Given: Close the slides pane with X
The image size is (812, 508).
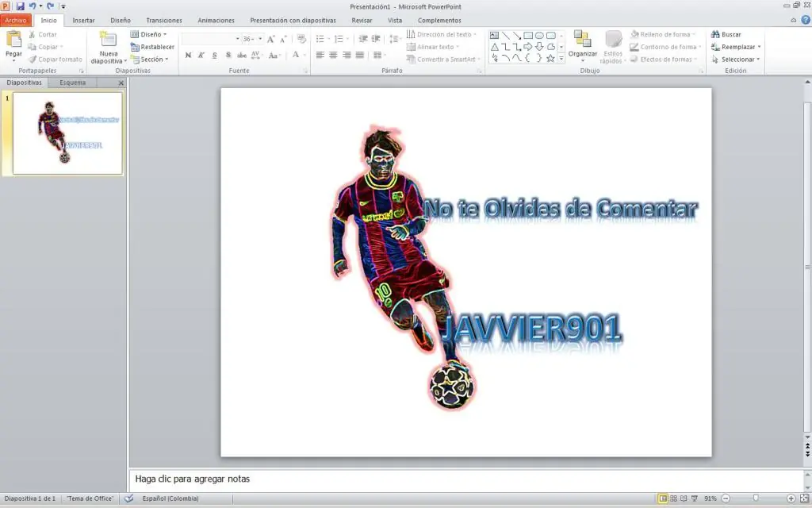Looking at the screenshot, I should tap(121, 83).
